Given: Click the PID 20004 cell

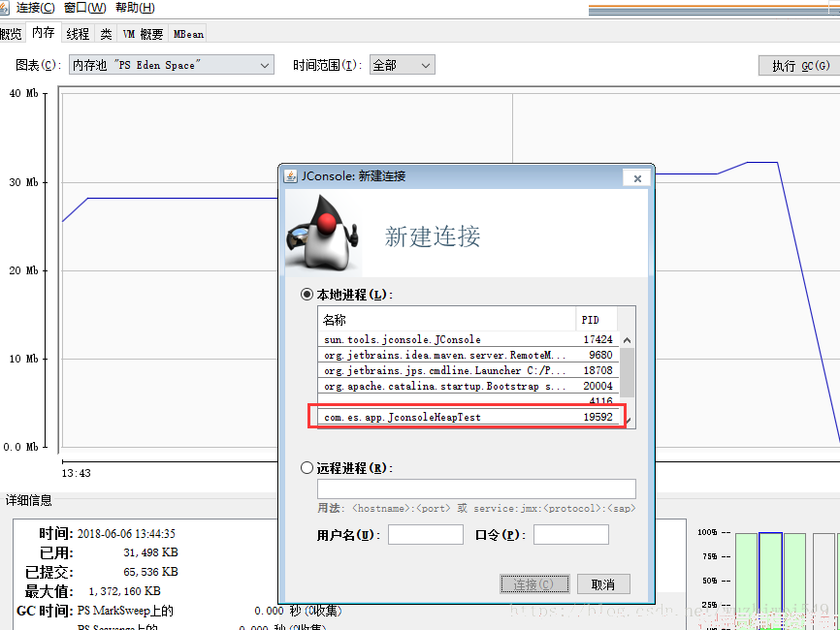Looking at the screenshot, I should [598, 386].
